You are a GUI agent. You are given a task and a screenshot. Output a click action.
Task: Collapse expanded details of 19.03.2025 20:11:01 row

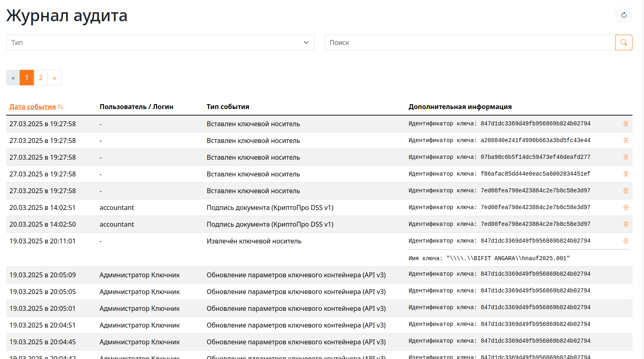(x=626, y=241)
